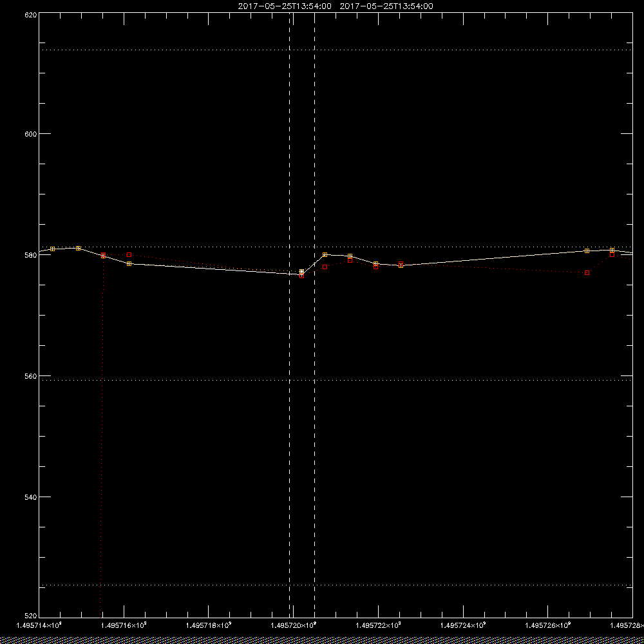Pick the red marker just below the white-highlighted point
Viewport: 644px width, 644px height.
[x=302, y=276]
